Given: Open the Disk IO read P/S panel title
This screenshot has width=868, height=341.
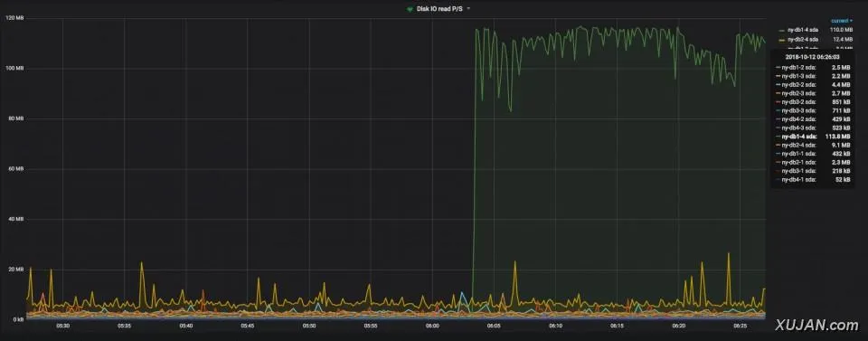Looking at the screenshot, I should point(439,9).
